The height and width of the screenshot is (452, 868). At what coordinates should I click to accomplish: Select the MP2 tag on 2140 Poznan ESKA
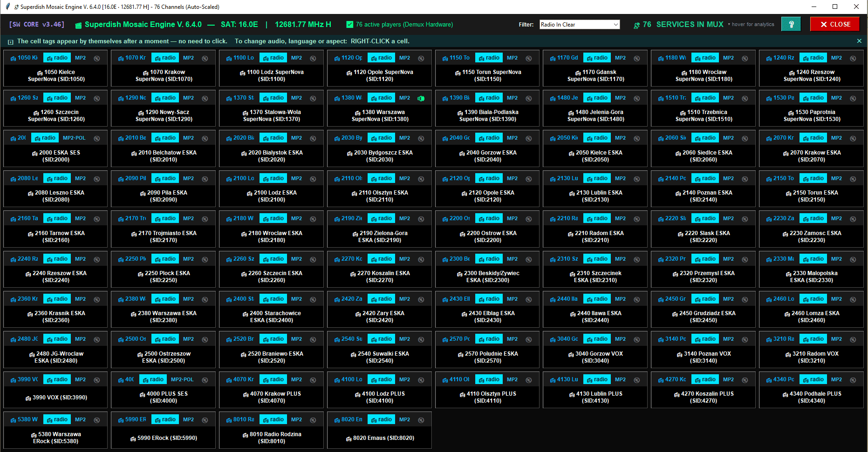728,178
